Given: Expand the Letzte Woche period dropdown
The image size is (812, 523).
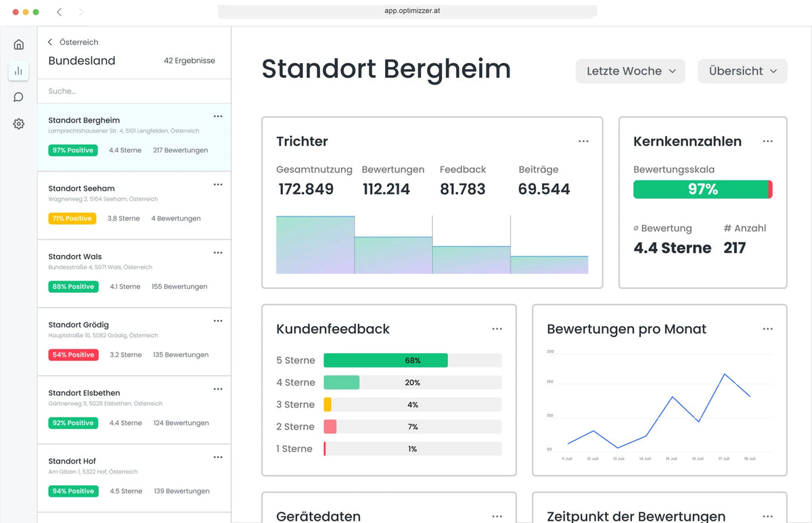Looking at the screenshot, I should 631,71.
